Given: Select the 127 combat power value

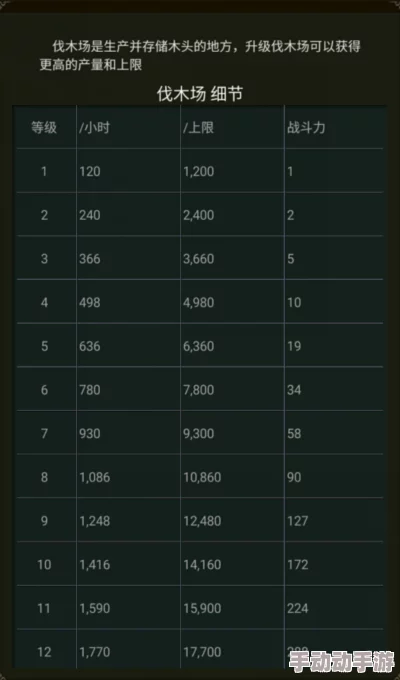Looking at the screenshot, I should coord(297,521).
